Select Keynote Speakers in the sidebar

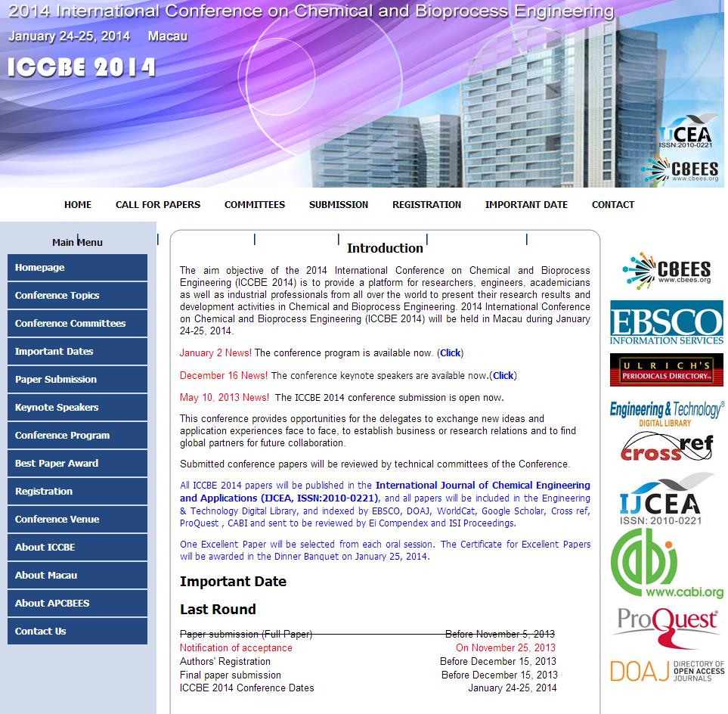[x=77, y=408]
